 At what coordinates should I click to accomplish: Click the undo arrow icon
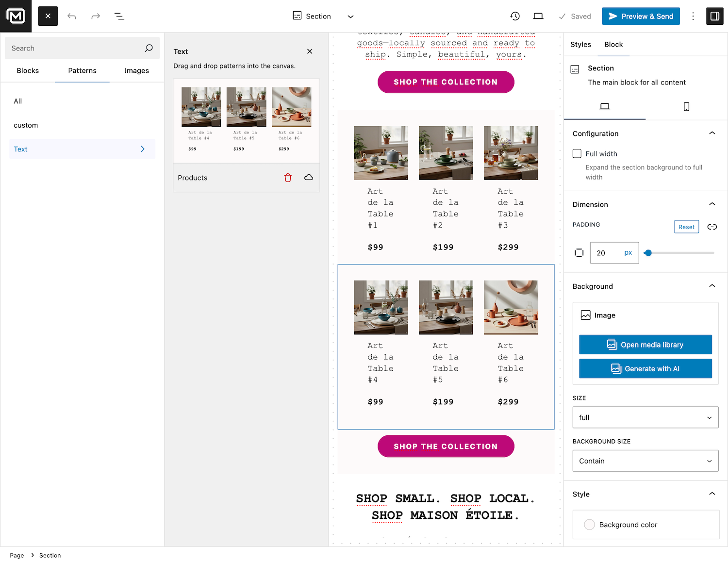72,17
